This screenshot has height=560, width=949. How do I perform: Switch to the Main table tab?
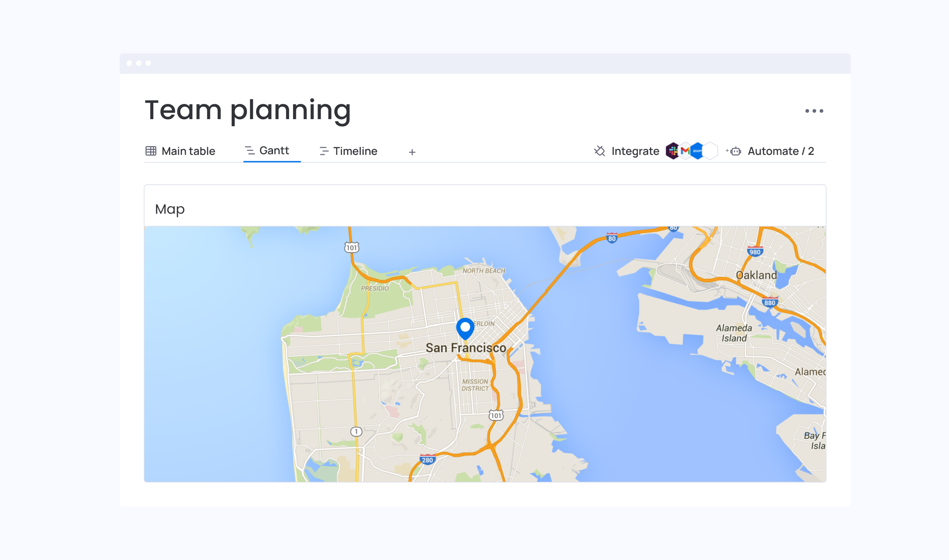[x=188, y=151]
